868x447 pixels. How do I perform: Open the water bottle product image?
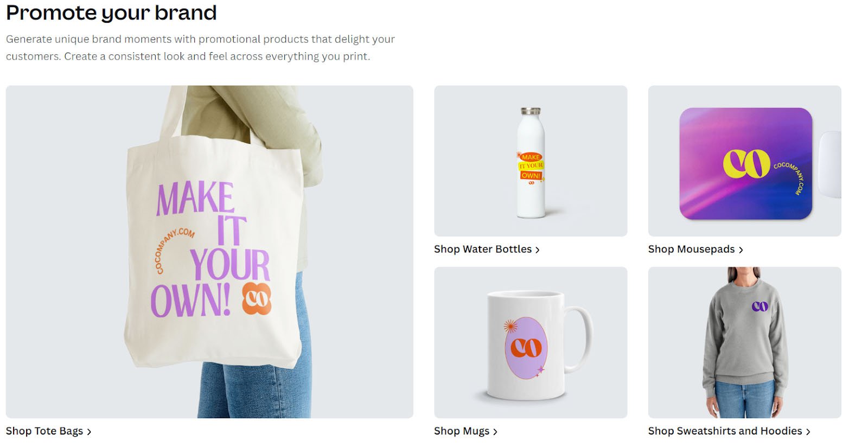(531, 161)
